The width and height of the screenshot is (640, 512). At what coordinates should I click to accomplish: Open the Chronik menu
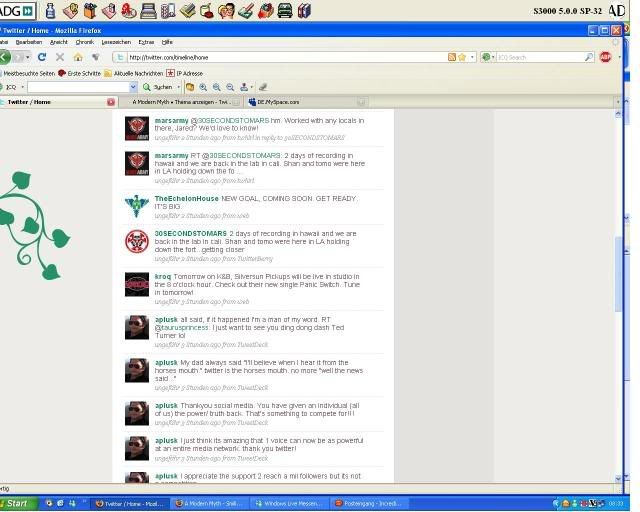tap(84, 42)
